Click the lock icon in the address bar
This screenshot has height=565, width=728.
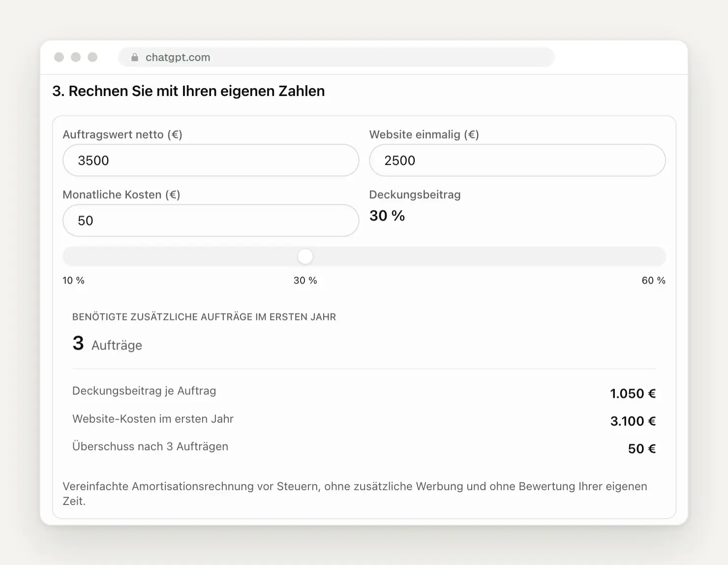[135, 58]
